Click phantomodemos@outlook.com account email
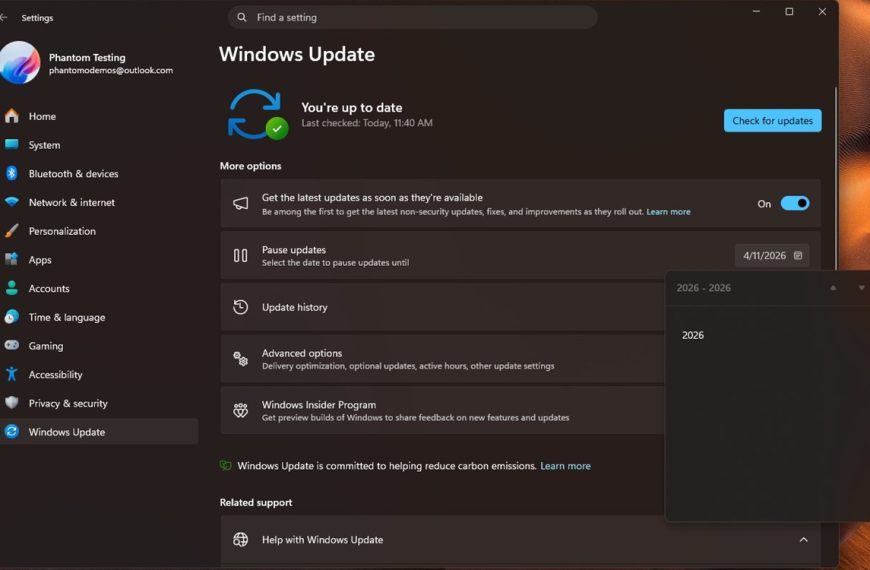This screenshot has width=870, height=570. coord(111,70)
